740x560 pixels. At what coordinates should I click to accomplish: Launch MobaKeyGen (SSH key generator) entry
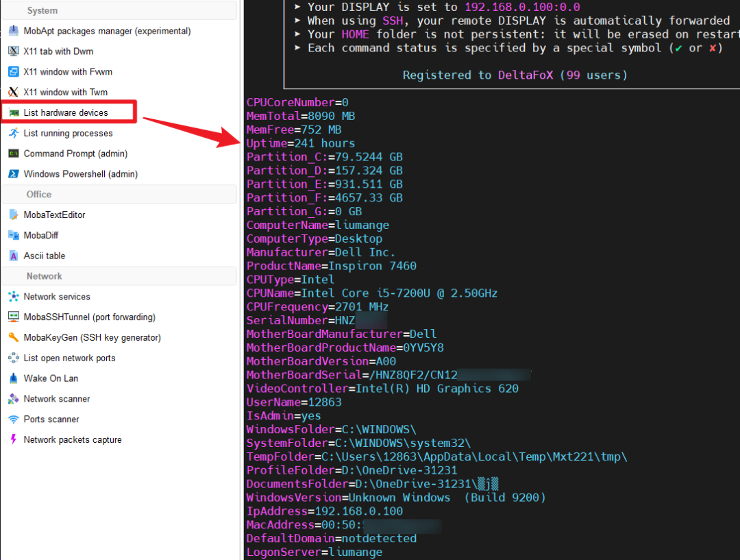click(x=92, y=338)
